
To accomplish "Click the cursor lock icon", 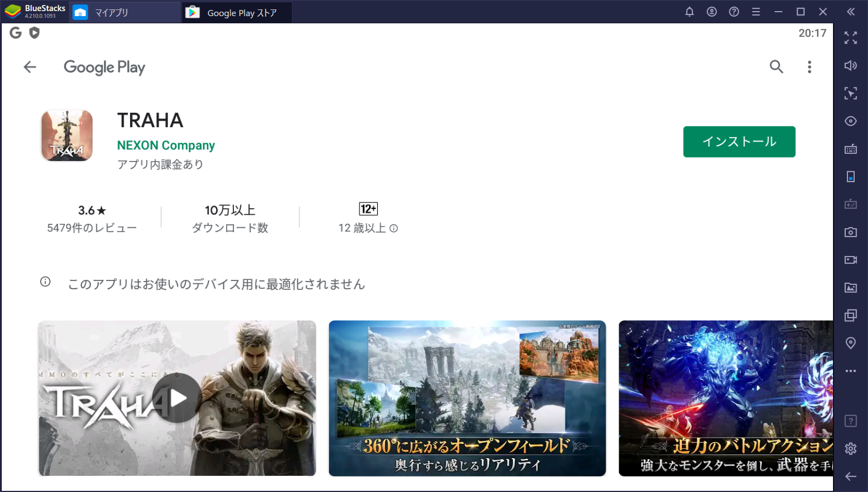I will (x=851, y=93).
